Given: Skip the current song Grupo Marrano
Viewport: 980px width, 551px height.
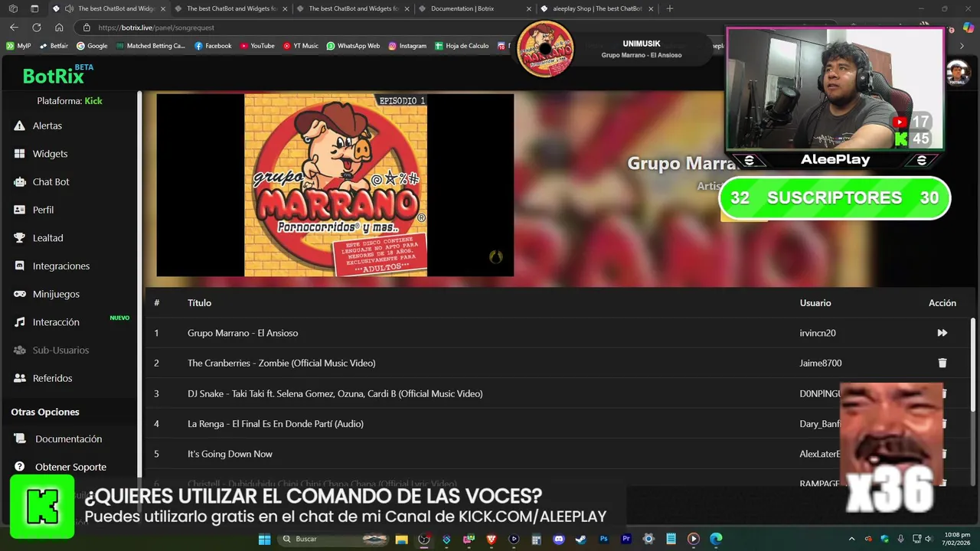Looking at the screenshot, I should click(942, 333).
